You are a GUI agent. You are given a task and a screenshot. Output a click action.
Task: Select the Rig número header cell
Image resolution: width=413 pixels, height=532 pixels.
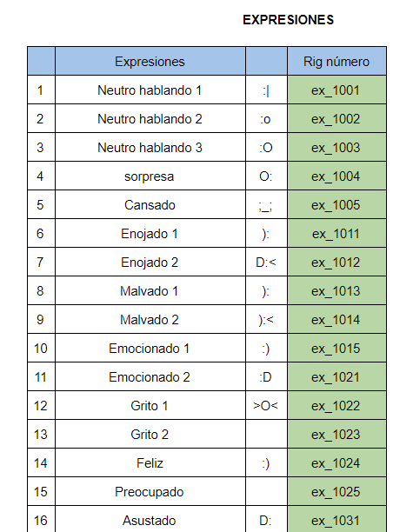click(336, 62)
